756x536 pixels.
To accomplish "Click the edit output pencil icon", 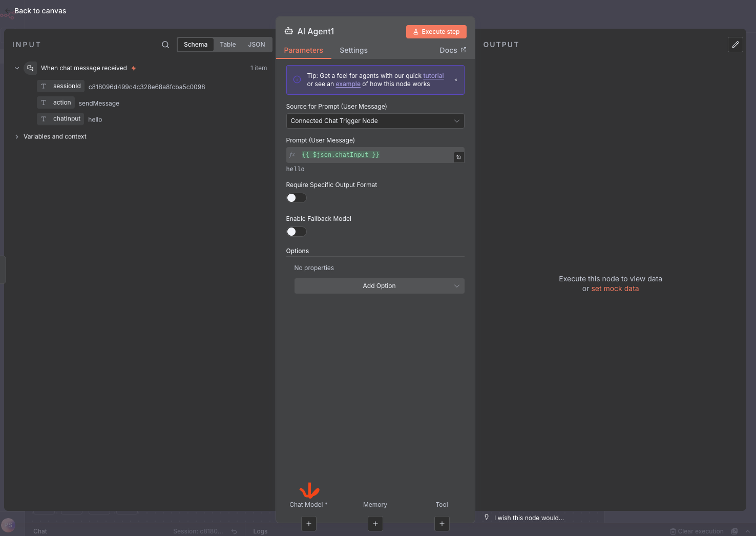I will (735, 45).
